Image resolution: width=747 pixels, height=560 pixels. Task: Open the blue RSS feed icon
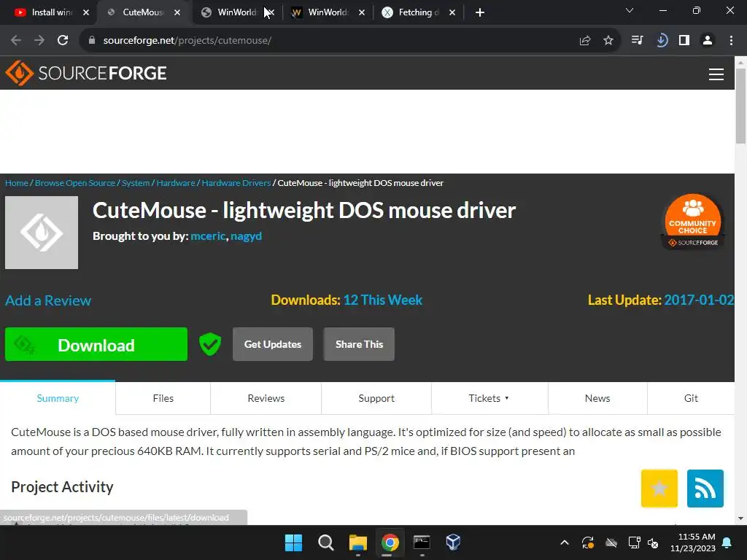705,488
